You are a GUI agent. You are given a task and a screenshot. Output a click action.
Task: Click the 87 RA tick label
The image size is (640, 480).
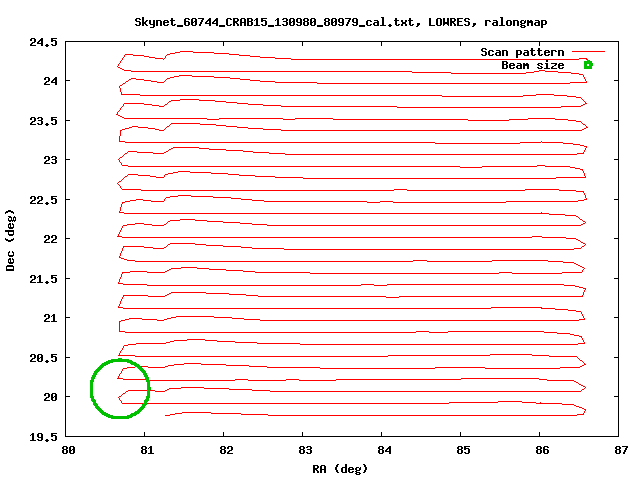coord(621,450)
